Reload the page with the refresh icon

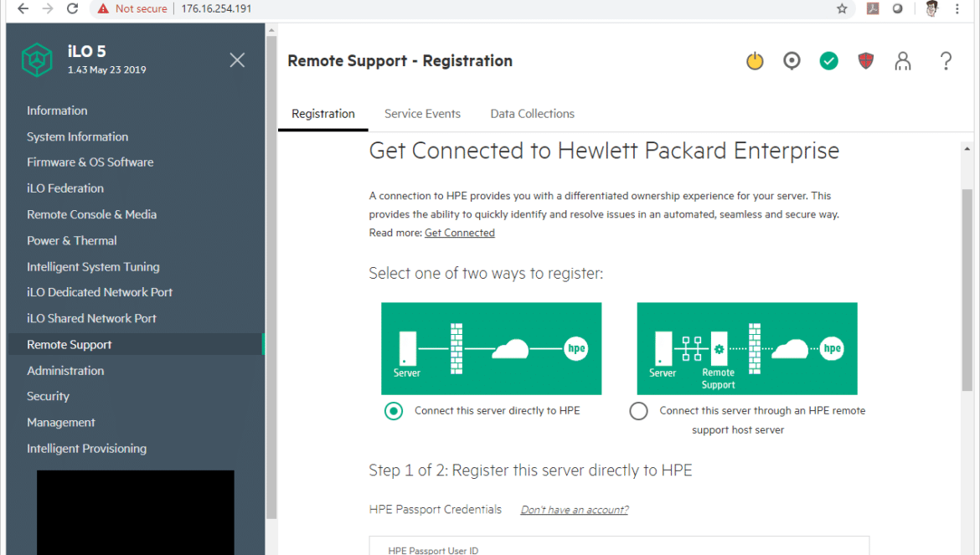click(x=73, y=8)
